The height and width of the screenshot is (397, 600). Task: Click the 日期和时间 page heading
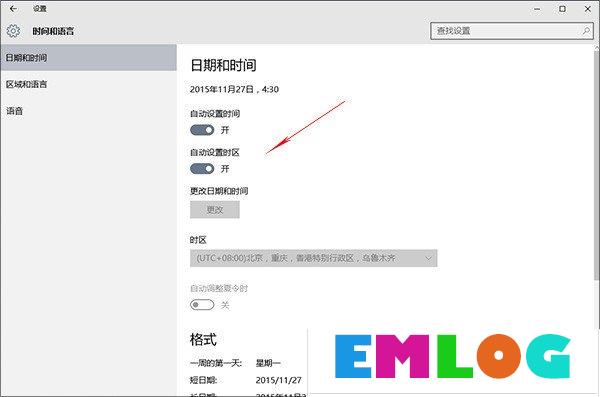coord(223,65)
